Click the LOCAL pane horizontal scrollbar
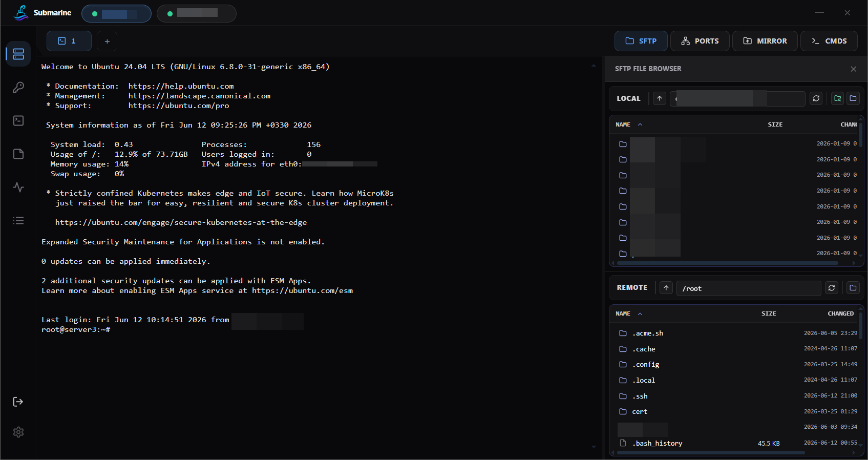This screenshot has width=868, height=460. (728, 263)
